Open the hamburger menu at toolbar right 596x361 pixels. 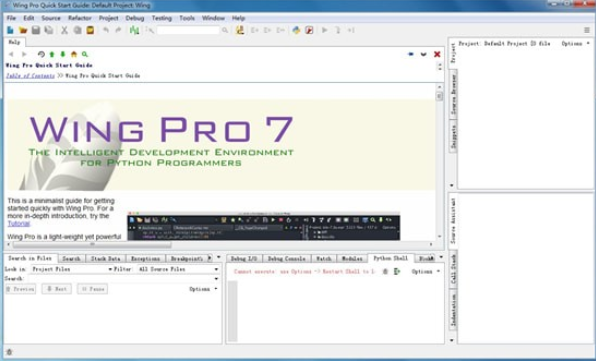click(x=586, y=30)
